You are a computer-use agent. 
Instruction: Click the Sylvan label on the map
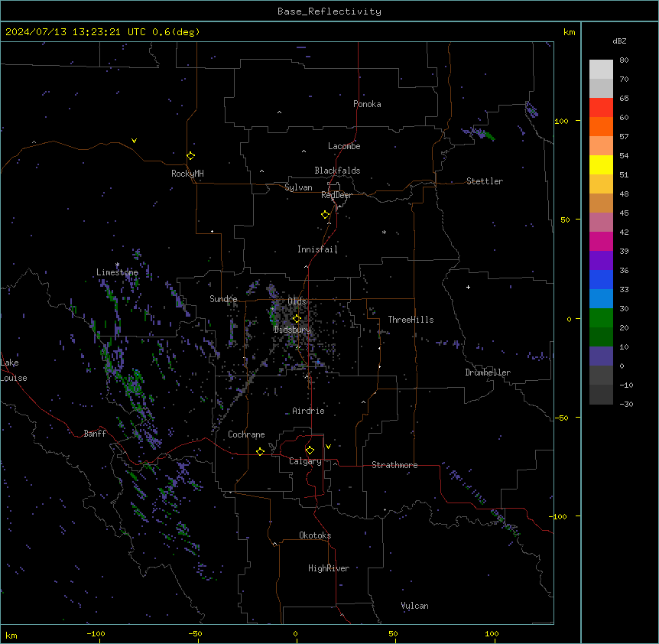coord(298,187)
